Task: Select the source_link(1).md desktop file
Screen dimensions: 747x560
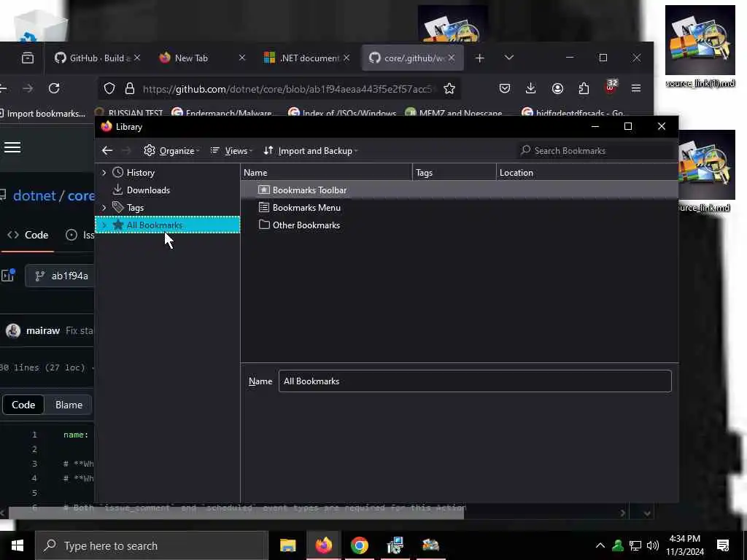Action: coord(700,47)
